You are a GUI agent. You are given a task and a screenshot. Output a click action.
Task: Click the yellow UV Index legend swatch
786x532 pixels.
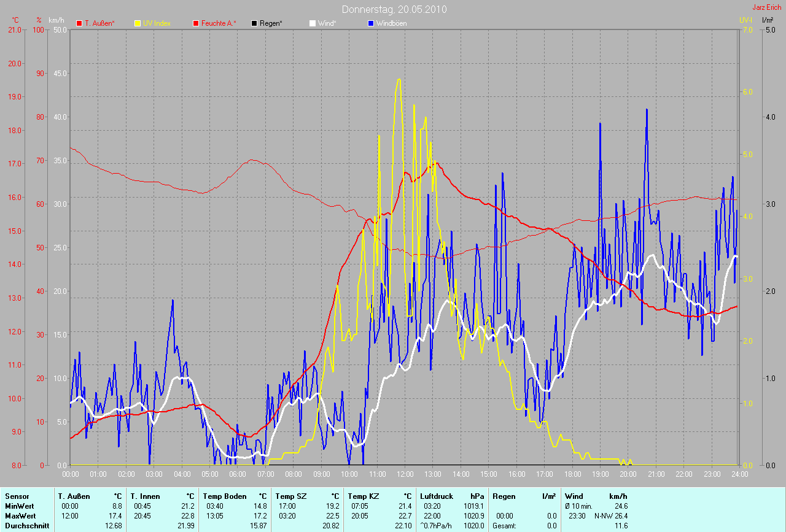pos(137,23)
